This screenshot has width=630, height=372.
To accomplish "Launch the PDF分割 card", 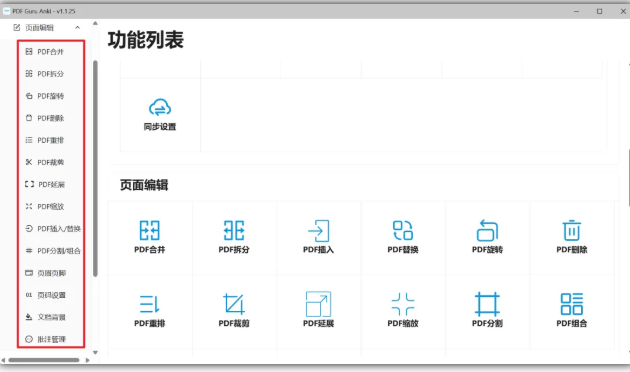I will pyautogui.click(x=487, y=311).
